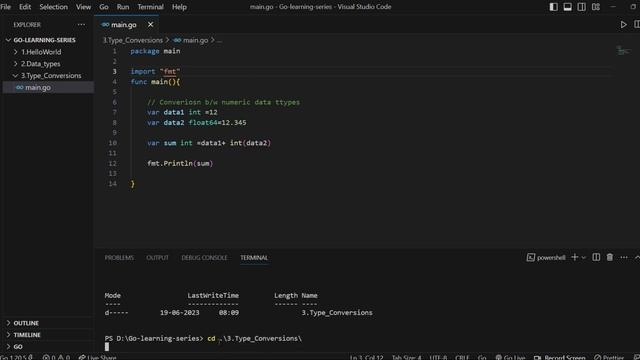Click line number 10 in gutter
The width and height of the screenshot is (640, 360).
[x=113, y=143]
